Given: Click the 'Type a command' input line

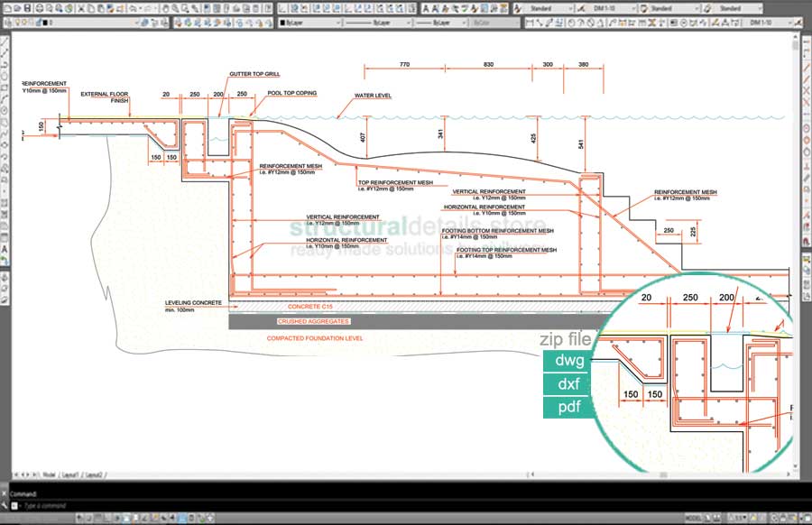Looking at the screenshot, I should 54,505.
